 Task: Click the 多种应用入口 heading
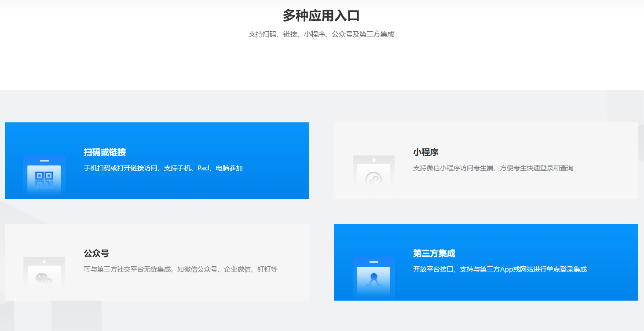pos(321,16)
